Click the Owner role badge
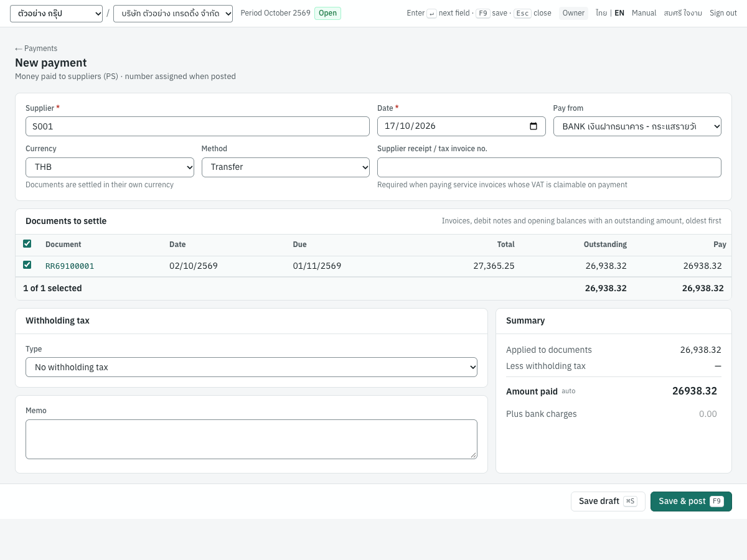This screenshot has width=747, height=560. [x=573, y=13]
